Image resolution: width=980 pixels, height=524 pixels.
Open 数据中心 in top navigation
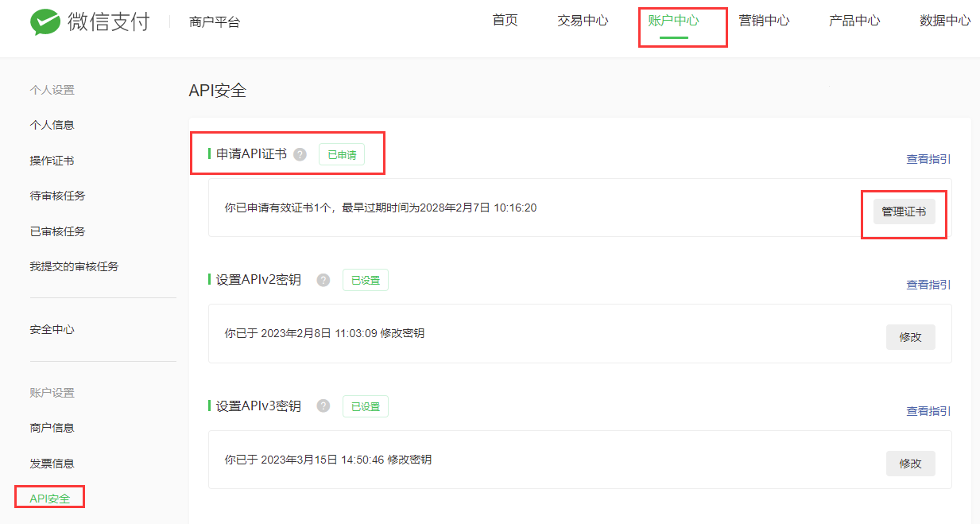(x=944, y=21)
